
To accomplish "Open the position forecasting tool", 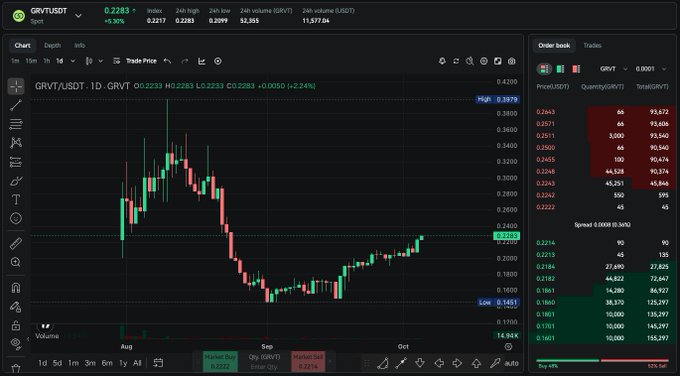I will (16, 162).
